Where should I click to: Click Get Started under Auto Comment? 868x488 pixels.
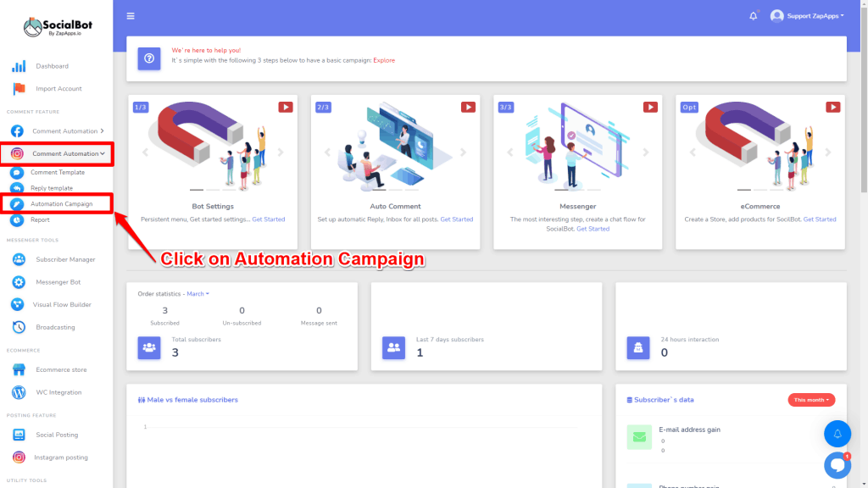pyautogui.click(x=457, y=219)
